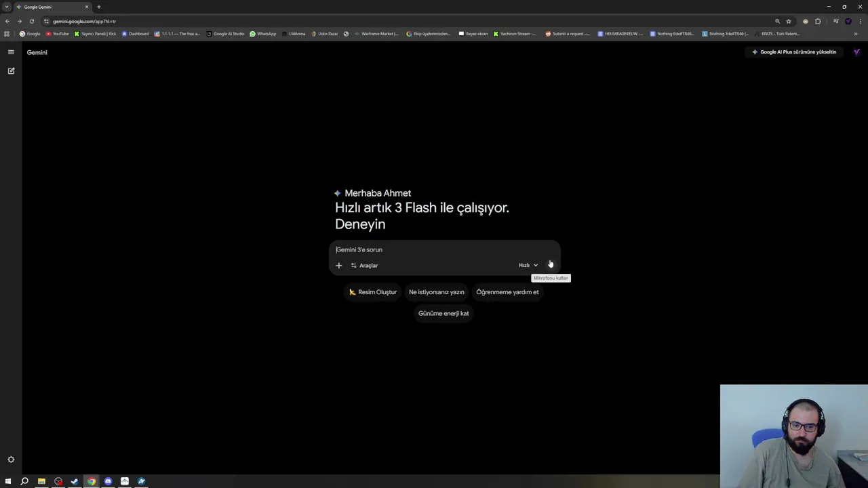
Task: Select the Ne istiyorsanız yazın chip
Action: tap(437, 292)
